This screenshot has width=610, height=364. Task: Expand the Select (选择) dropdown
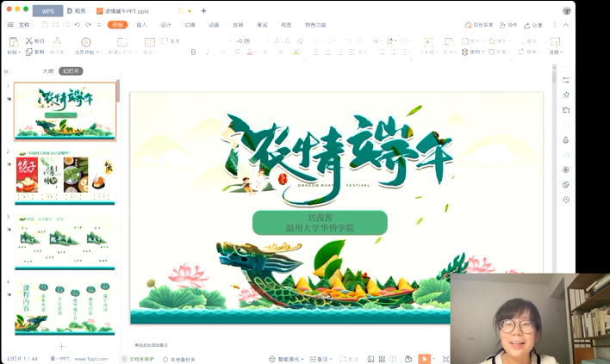[556, 52]
